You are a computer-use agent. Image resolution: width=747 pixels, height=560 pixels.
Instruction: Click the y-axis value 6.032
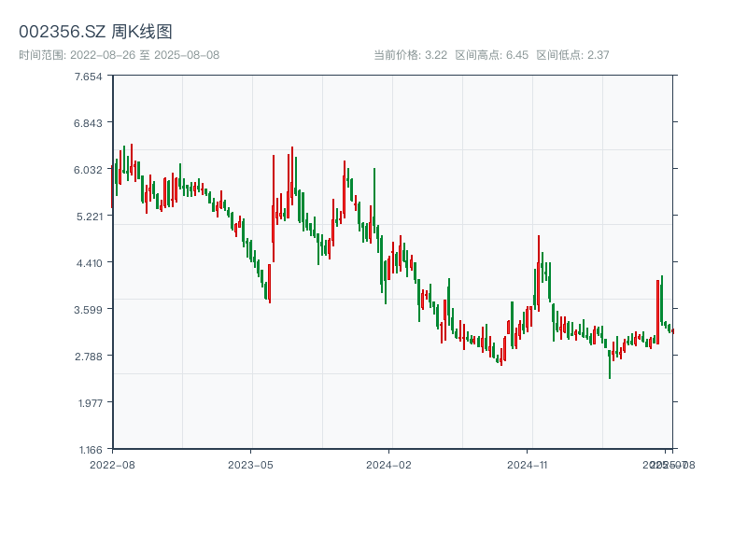tap(88, 170)
